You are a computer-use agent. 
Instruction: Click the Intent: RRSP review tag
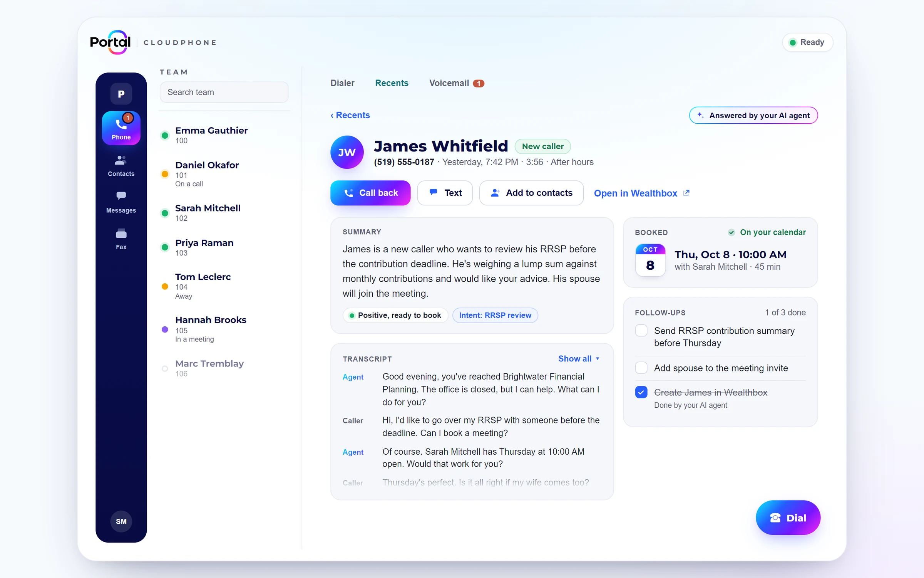click(495, 315)
